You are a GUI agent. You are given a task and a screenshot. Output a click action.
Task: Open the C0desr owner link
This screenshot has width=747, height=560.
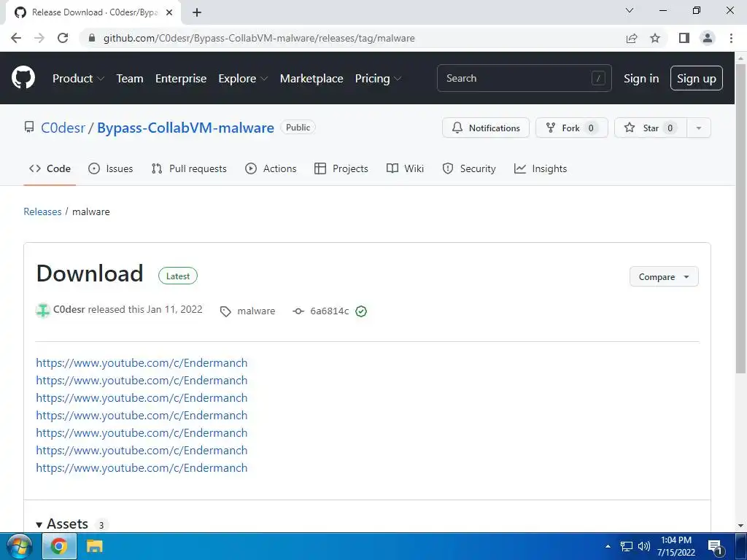63,128
